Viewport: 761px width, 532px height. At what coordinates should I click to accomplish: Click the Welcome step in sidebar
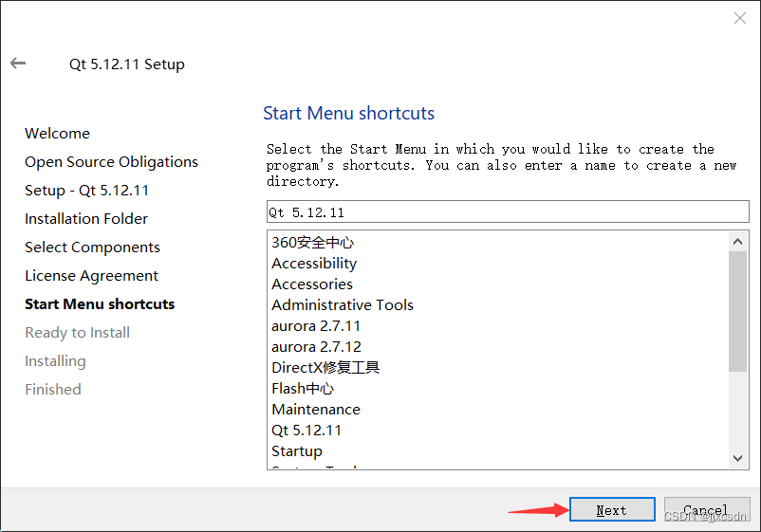pos(57,134)
